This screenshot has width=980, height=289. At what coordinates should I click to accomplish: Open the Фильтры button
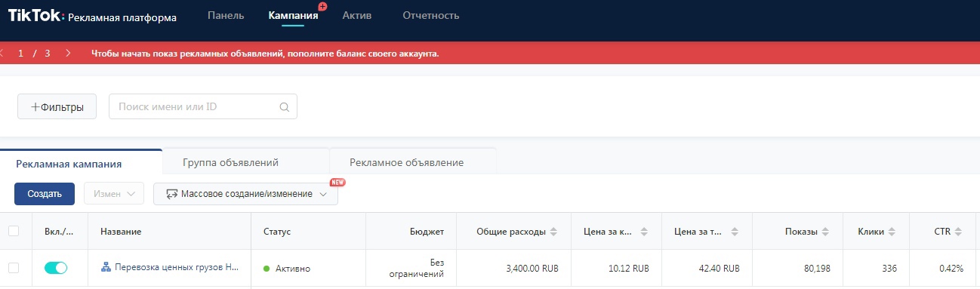pos(57,107)
